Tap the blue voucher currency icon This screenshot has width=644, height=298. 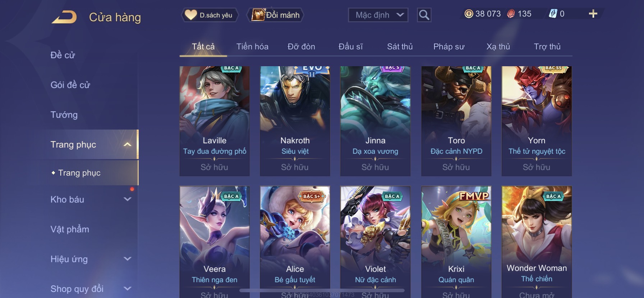point(553,14)
